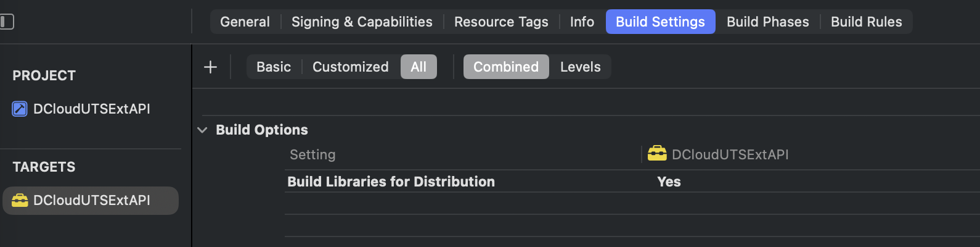Open the Yes value dropdown for Build Libraries
980x247 pixels.
pyautogui.click(x=669, y=182)
